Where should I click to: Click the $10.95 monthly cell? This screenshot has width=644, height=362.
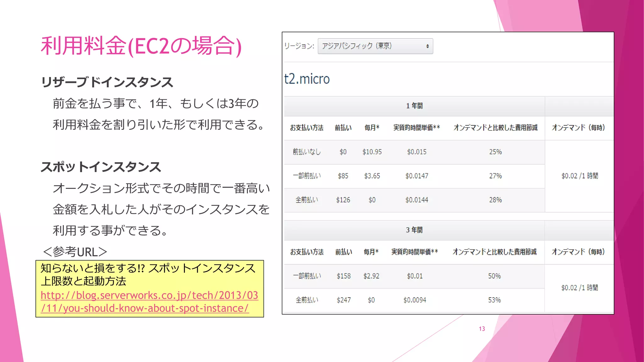point(372,152)
